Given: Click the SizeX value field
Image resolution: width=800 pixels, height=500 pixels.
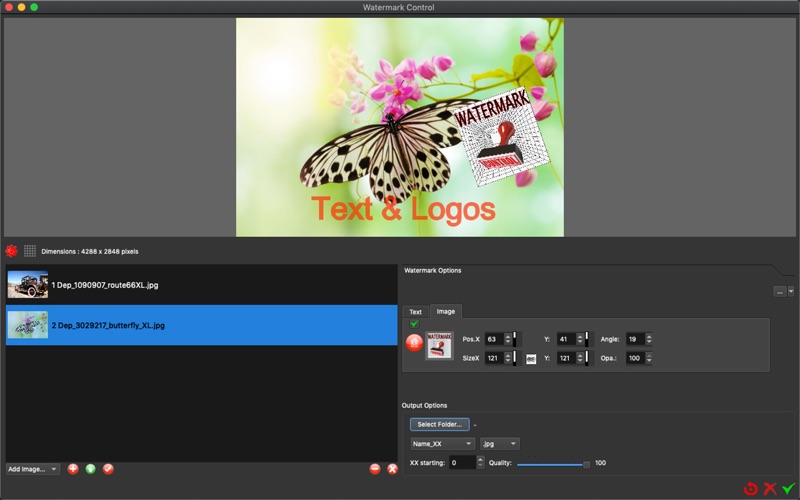Looking at the screenshot, I should tap(494, 358).
